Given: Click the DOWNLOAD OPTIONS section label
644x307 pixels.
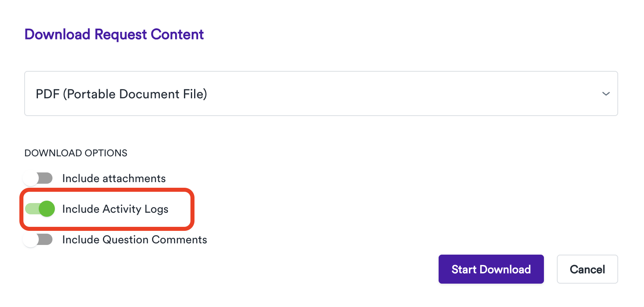Looking at the screenshot, I should tap(76, 153).
